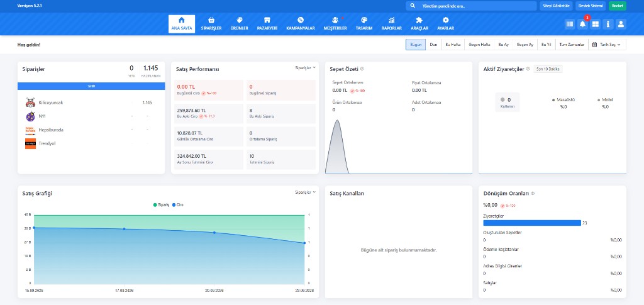Click Günlük Ortalama Ciro 10,828.07 TL
The height and width of the screenshot is (305, 644).
click(x=209, y=136)
